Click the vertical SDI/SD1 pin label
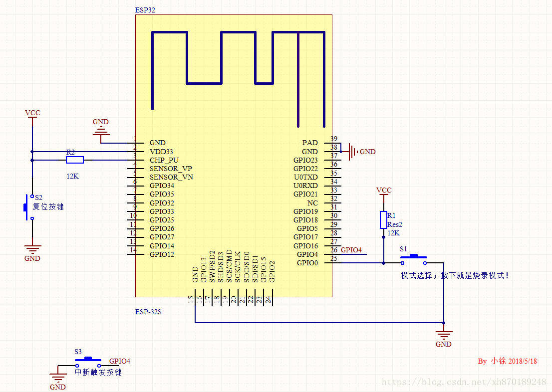Screen dimensions: 552x392 coord(255,269)
